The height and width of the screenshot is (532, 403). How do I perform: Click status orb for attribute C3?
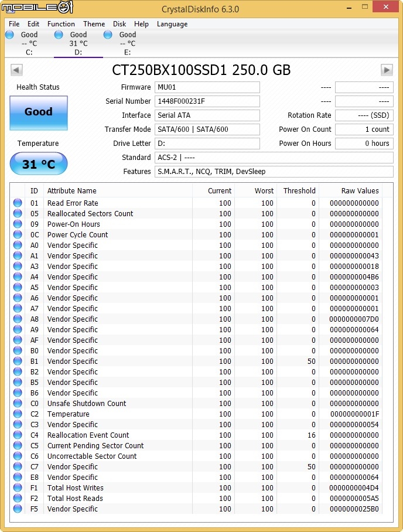pyautogui.click(x=18, y=424)
